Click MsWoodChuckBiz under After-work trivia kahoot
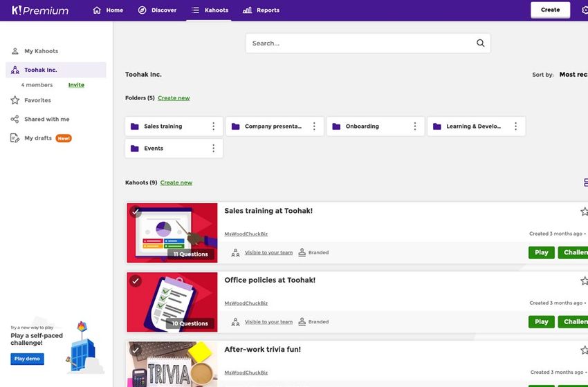 [x=246, y=372]
